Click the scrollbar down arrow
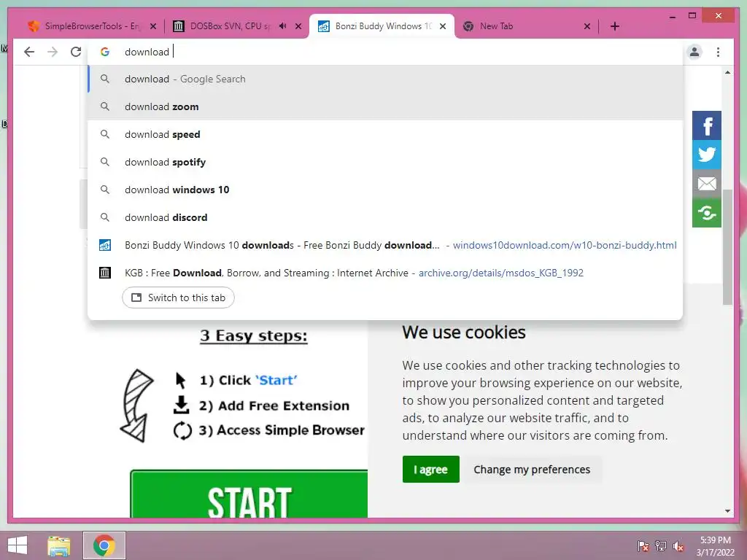 click(727, 511)
